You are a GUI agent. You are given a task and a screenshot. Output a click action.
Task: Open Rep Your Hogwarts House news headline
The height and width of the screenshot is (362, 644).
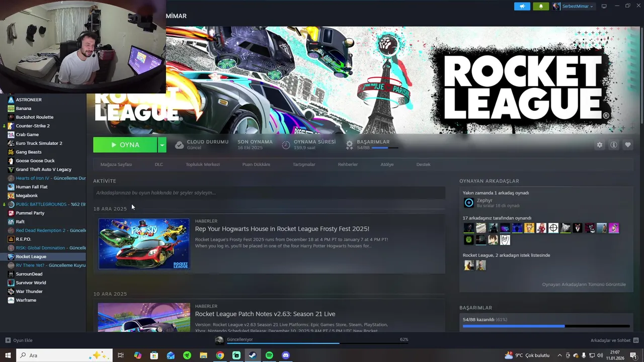coord(282,229)
